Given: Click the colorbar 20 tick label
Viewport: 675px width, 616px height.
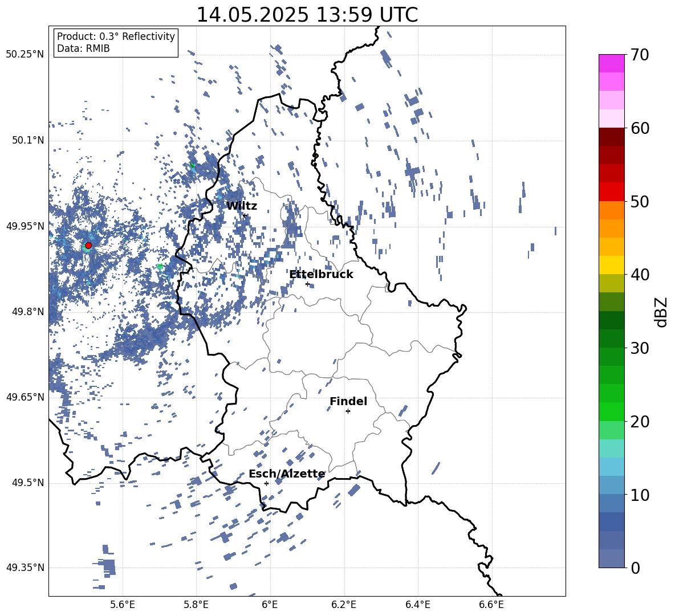Looking at the screenshot, I should click(x=640, y=422).
